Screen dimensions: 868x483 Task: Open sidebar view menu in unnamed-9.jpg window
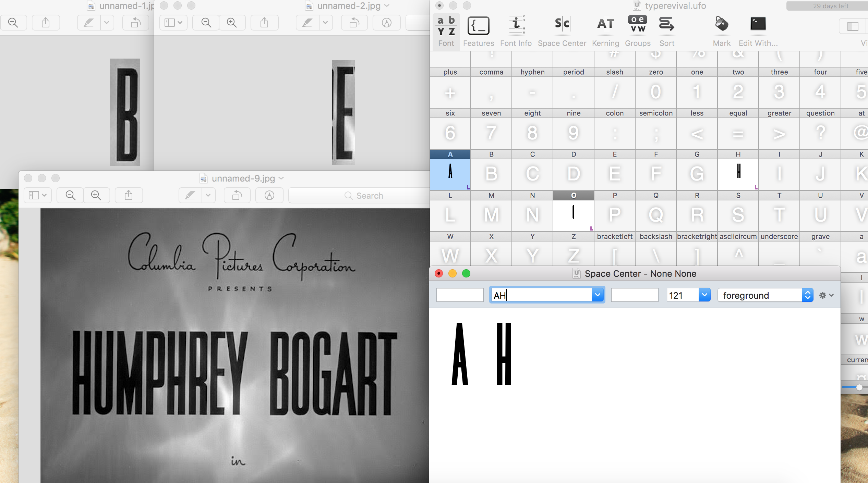[x=38, y=195]
